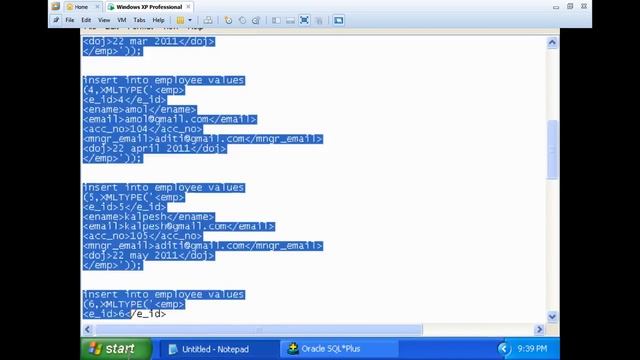This screenshot has width=640, height=360.
Task: Open the VMware View menu
Action: pos(104,20)
